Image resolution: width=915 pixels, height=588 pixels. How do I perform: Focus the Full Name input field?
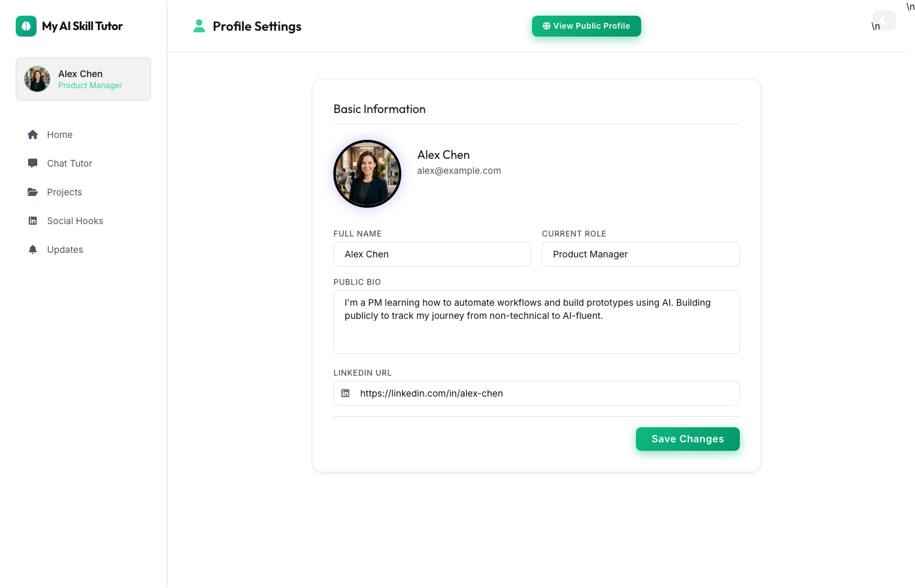click(432, 254)
